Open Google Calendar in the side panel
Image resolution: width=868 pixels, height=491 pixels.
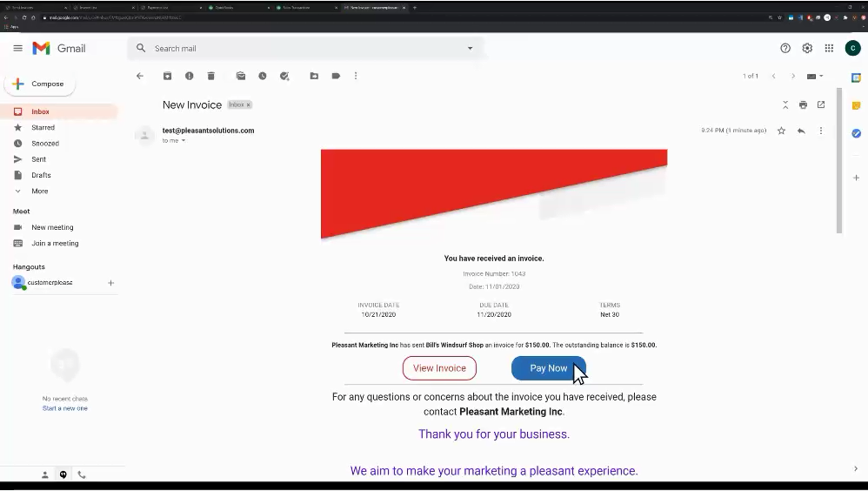click(856, 78)
